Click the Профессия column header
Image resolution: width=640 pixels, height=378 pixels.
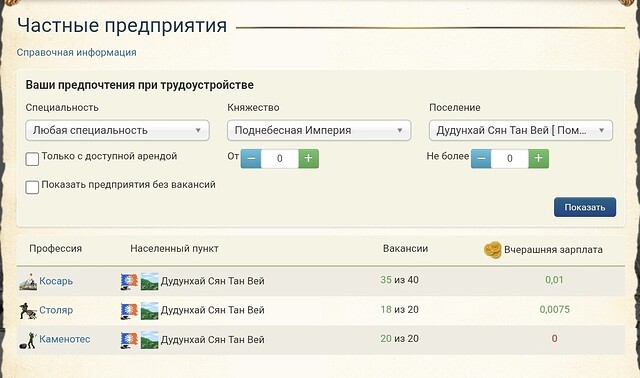(56, 249)
